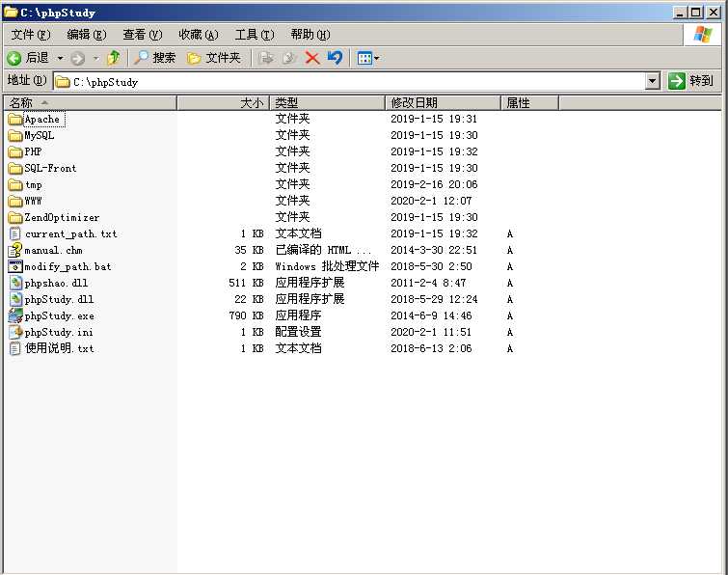This screenshot has width=728, height=575.
Task: Select the ZendOptimizer folder icon
Action: tap(15, 217)
